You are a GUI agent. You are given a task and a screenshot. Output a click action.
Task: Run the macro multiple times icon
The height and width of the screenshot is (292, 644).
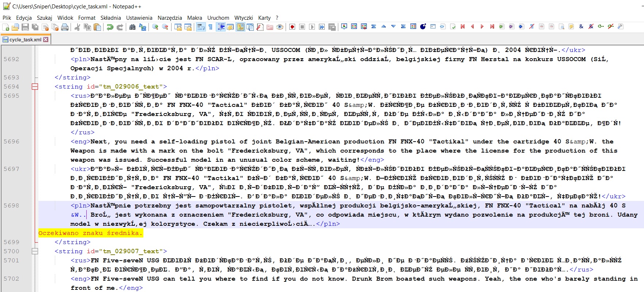click(x=322, y=27)
